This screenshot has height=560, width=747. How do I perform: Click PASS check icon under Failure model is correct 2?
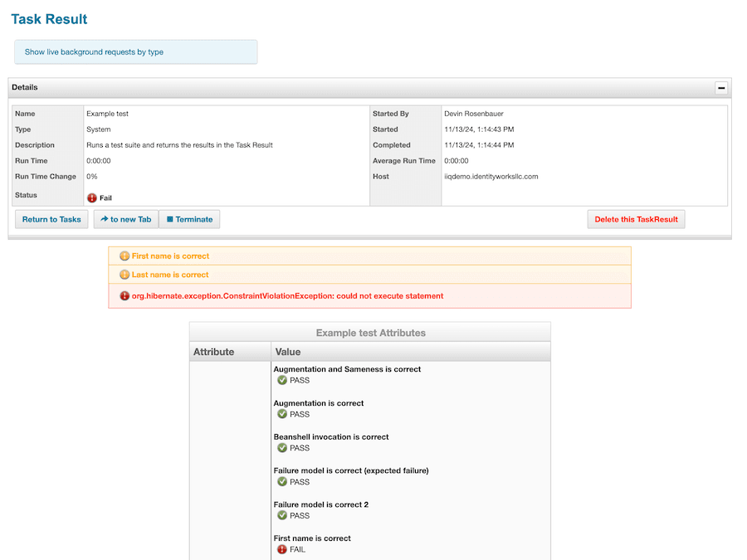point(282,515)
